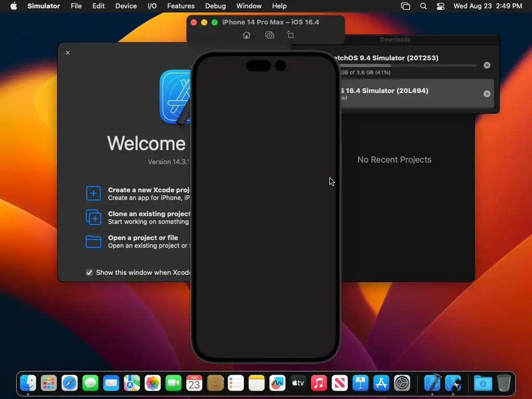Open Freeform from the Dock
Viewport: 532px width, 399px height.
[277, 383]
